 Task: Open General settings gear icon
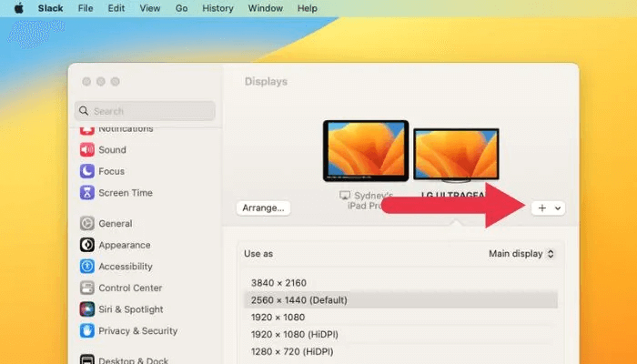pos(87,224)
